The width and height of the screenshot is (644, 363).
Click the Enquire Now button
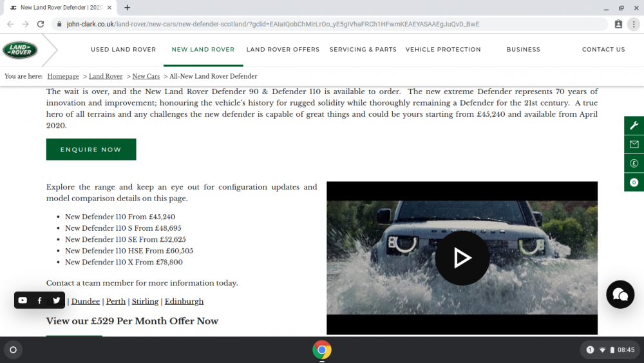coord(91,149)
